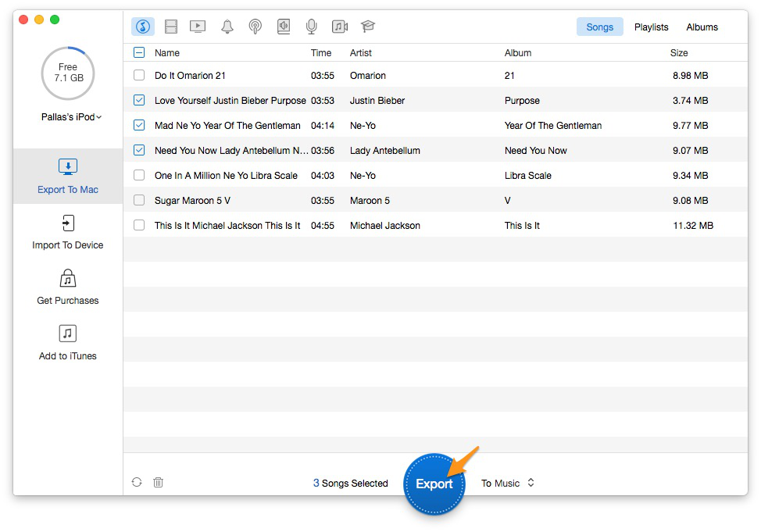The width and height of the screenshot is (761, 532).
Task: Uncheck the Need You Now checkbox
Action: point(139,151)
